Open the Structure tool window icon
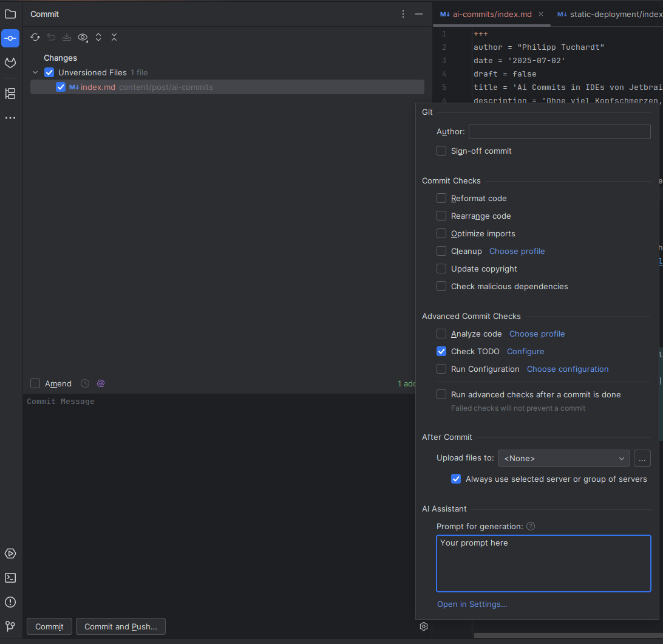Image resolution: width=663 pixels, height=644 pixels. click(x=10, y=94)
